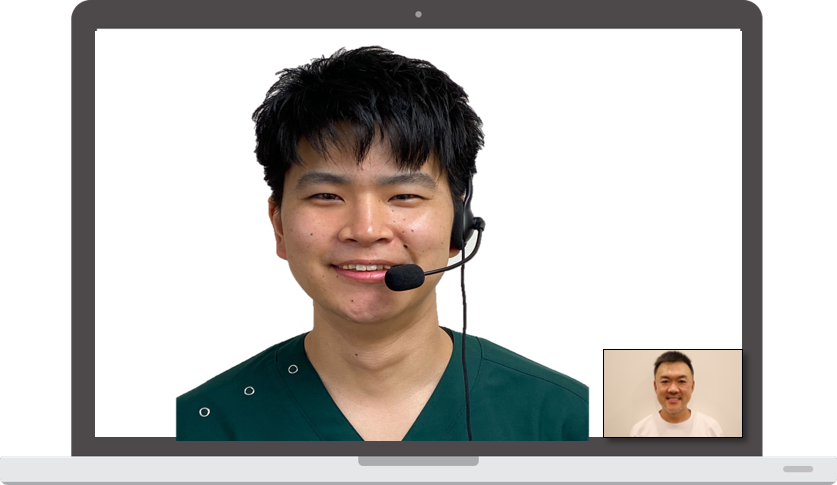
Task: Click the laptop webcam dot above the screen
Action: pos(418,14)
